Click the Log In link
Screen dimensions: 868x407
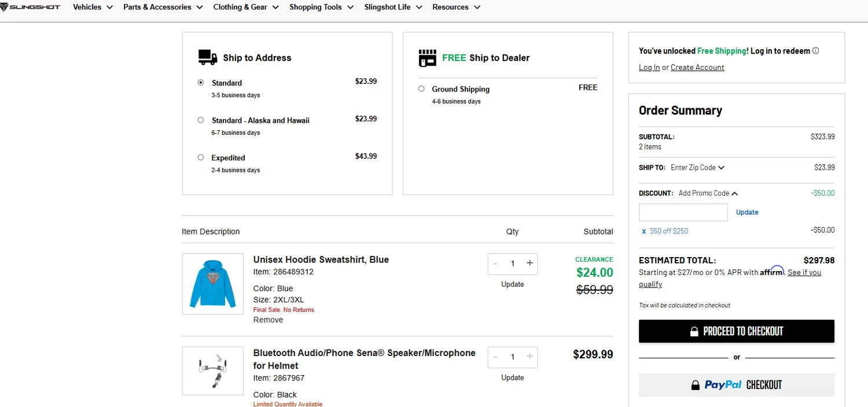point(649,67)
